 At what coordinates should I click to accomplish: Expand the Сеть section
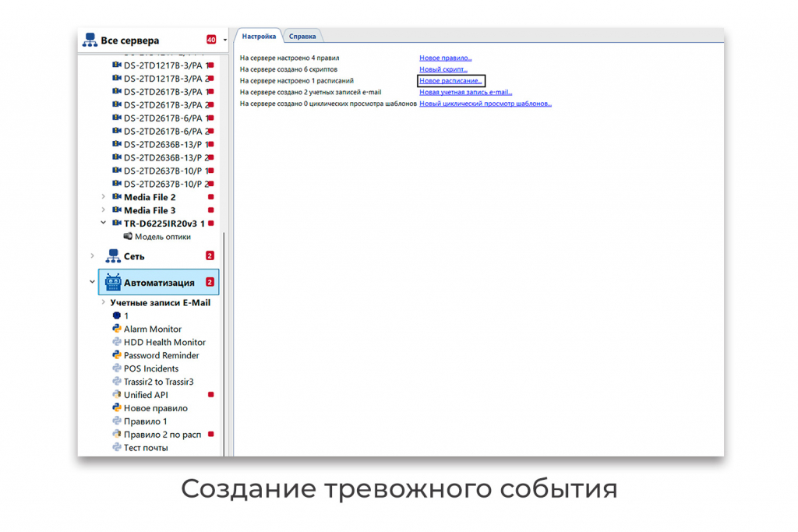(92, 255)
